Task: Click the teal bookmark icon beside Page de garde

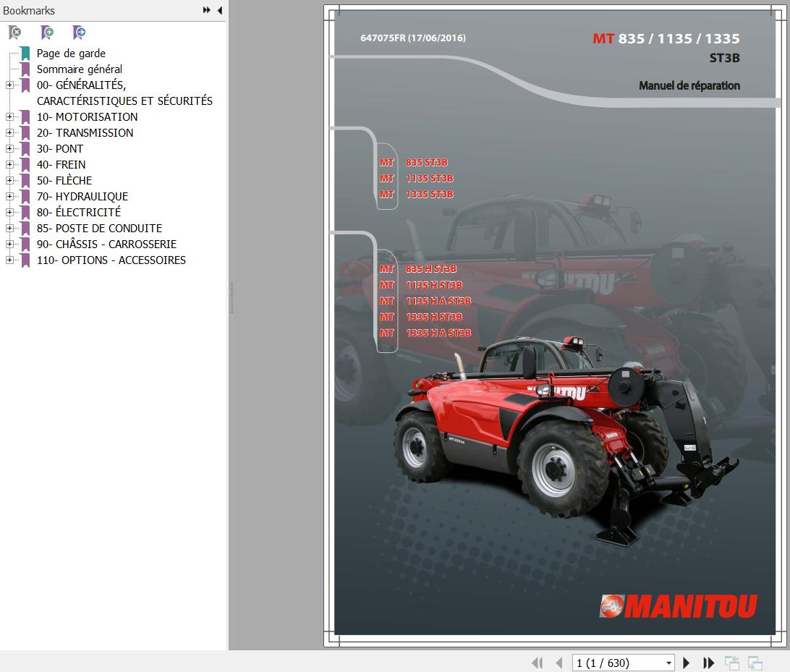Action: 25,54
